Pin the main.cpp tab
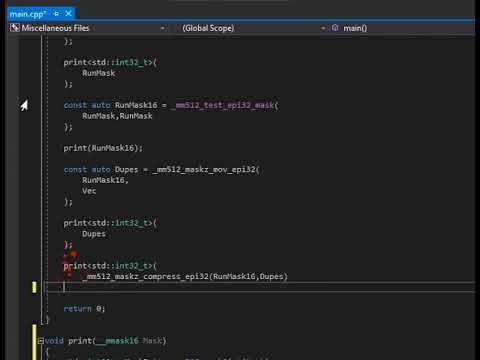This screenshot has height=360, width=480. click(x=56, y=14)
